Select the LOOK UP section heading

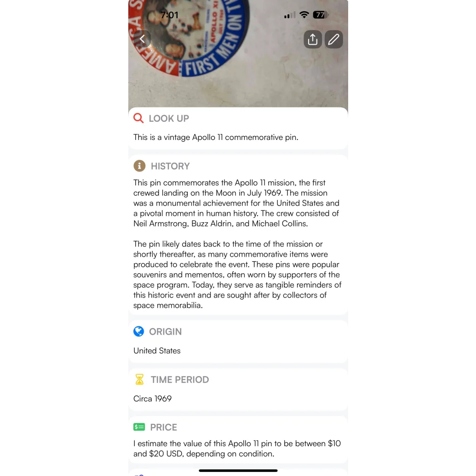pyautogui.click(x=169, y=119)
